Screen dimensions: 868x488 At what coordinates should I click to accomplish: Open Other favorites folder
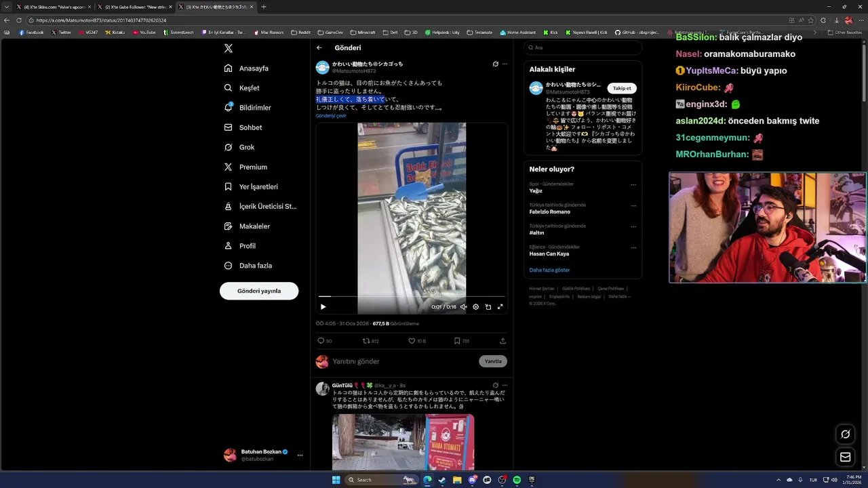click(x=845, y=32)
